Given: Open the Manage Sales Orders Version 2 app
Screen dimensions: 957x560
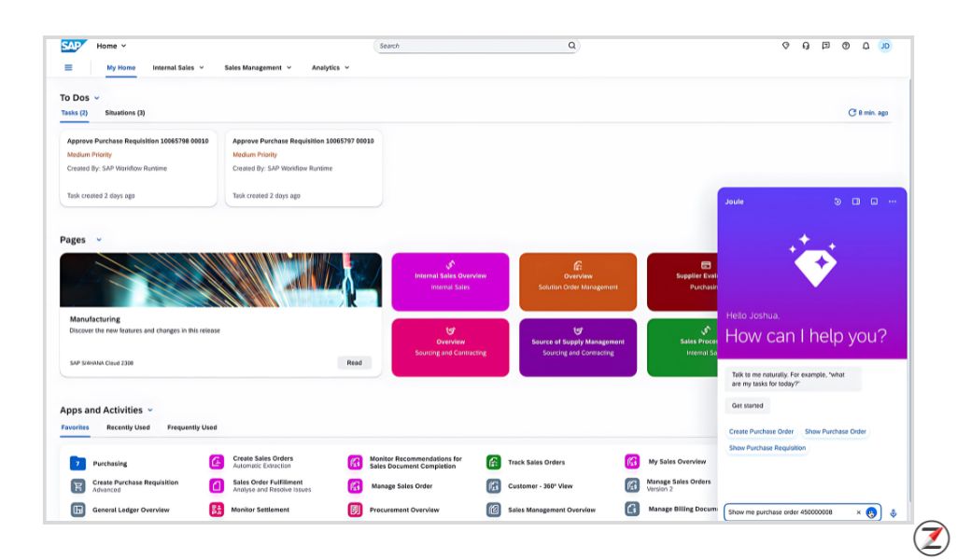Looking at the screenshot, I should pos(679,485).
